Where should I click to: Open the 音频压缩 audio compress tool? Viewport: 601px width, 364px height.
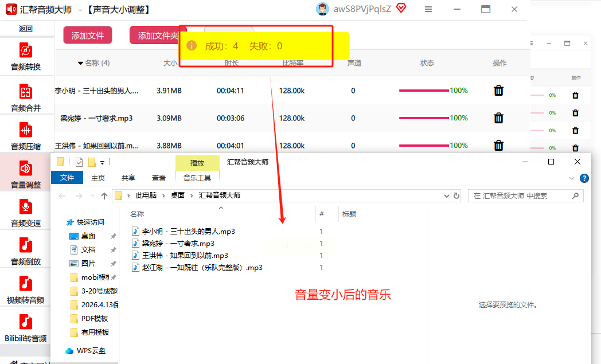tap(26, 136)
